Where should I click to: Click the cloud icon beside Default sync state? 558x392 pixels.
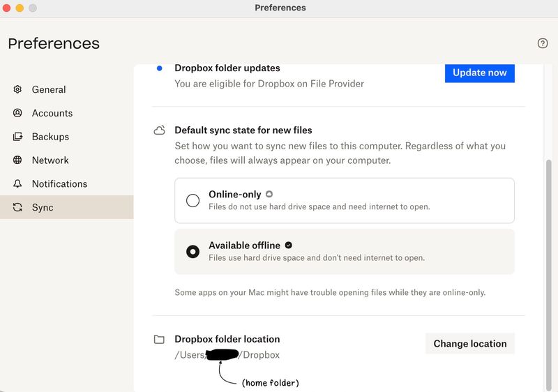coord(160,130)
